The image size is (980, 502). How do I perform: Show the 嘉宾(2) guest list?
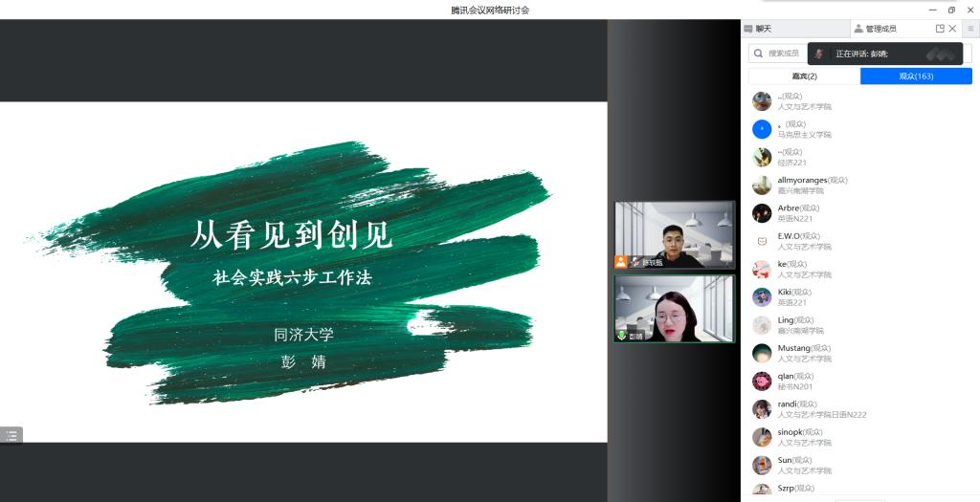(804, 76)
